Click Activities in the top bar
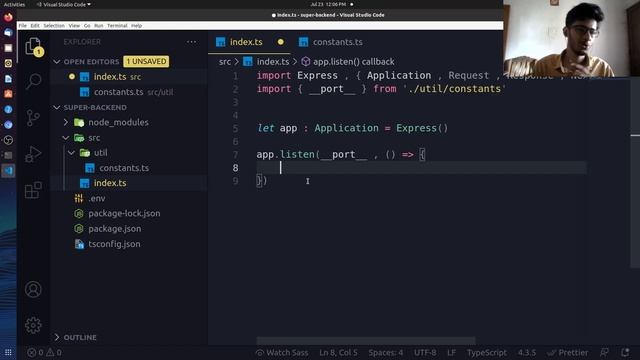This screenshot has height=360, width=640. 14,4
